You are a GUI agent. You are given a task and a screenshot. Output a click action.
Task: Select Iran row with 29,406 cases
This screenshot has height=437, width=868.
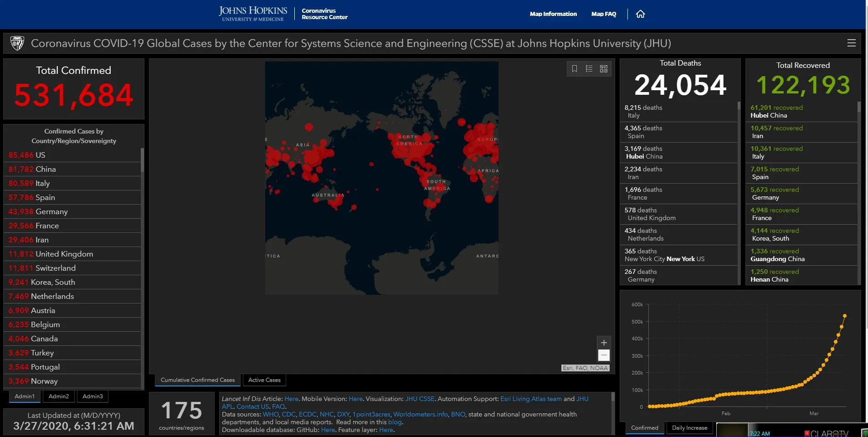point(72,240)
